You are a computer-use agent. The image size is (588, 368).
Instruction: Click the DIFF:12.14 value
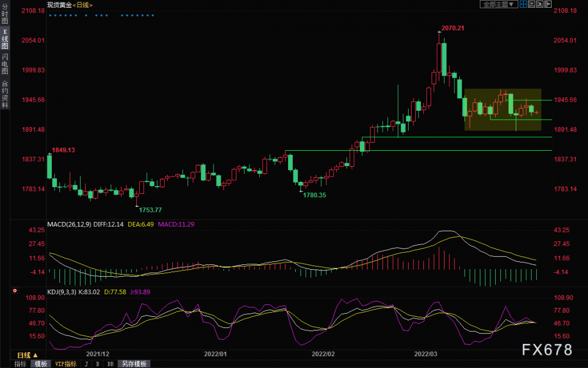pyautogui.click(x=108, y=224)
